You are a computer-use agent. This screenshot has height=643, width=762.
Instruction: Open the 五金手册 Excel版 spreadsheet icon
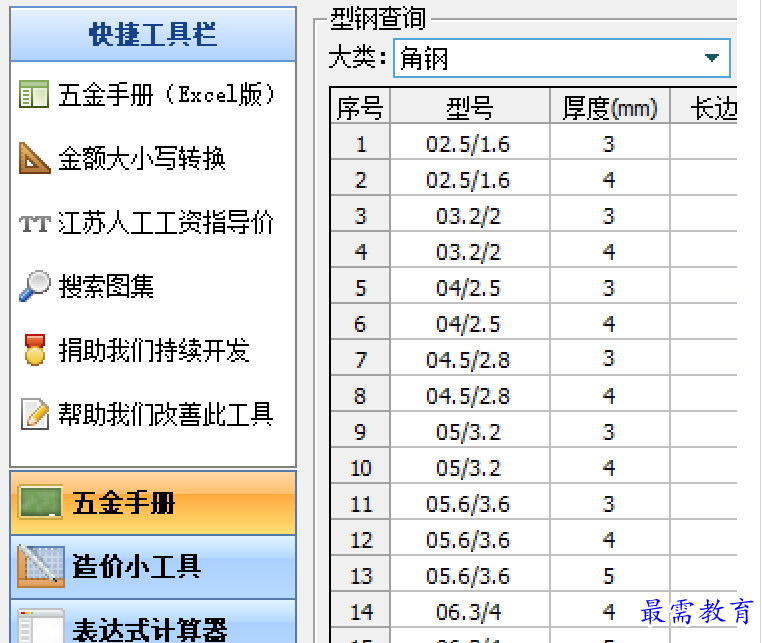pyautogui.click(x=34, y=94)
